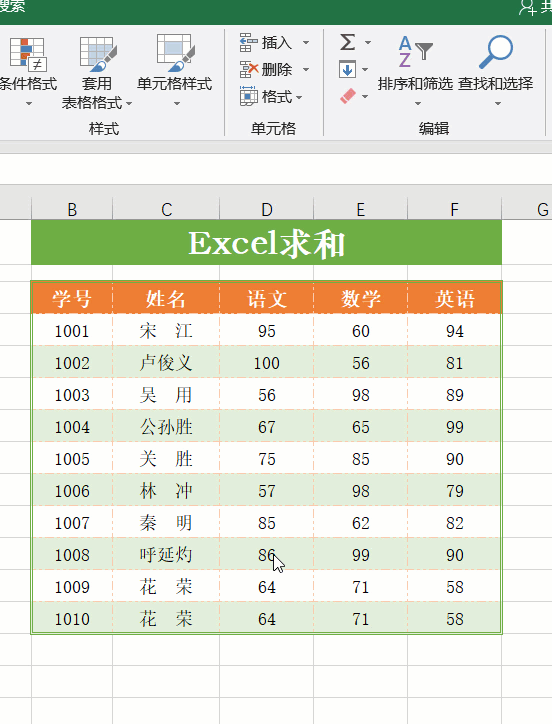
Task: Select 宋江's 语文 score 95
Action: [x=267, y=330]
